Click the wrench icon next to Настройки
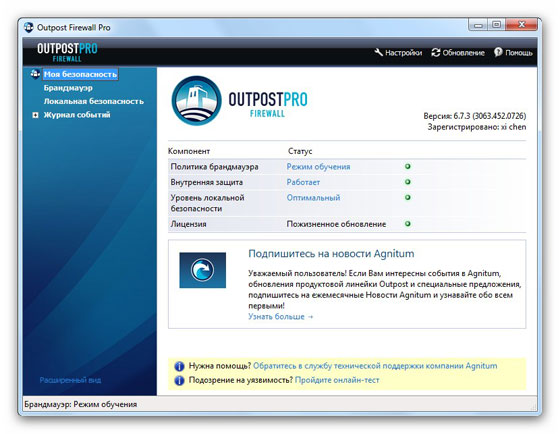 [379, 53]
